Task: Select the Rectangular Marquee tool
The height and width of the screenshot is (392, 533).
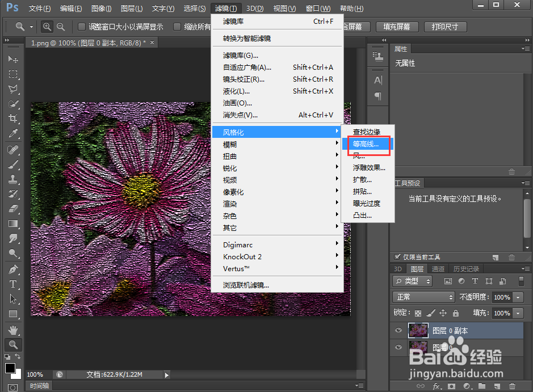Action: pyautogui.click(x=13, y=74)
